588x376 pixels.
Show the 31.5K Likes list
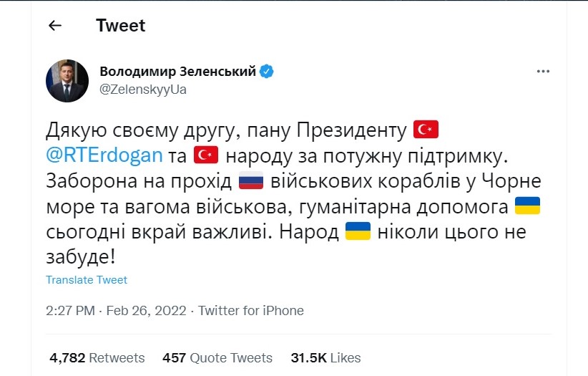(325, 357)
